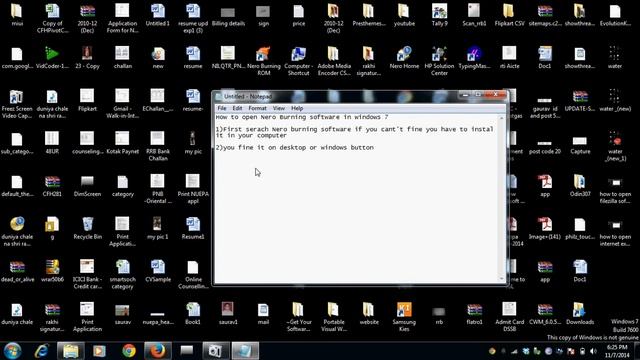Select Doc1 document beside showthrea...
Image resolution: width=640 pixels, height=360 pixels.
[x=545, y=58]
